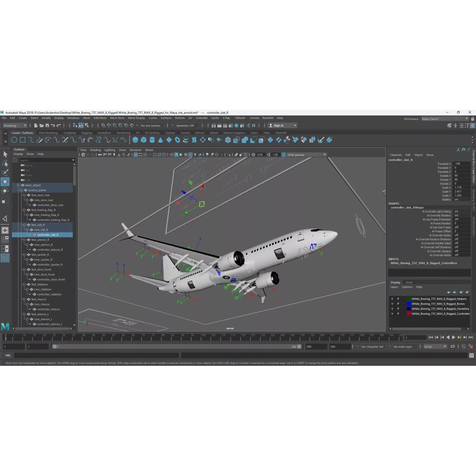Choose the Pencil Curve tool on shelf

click(40, 140)
